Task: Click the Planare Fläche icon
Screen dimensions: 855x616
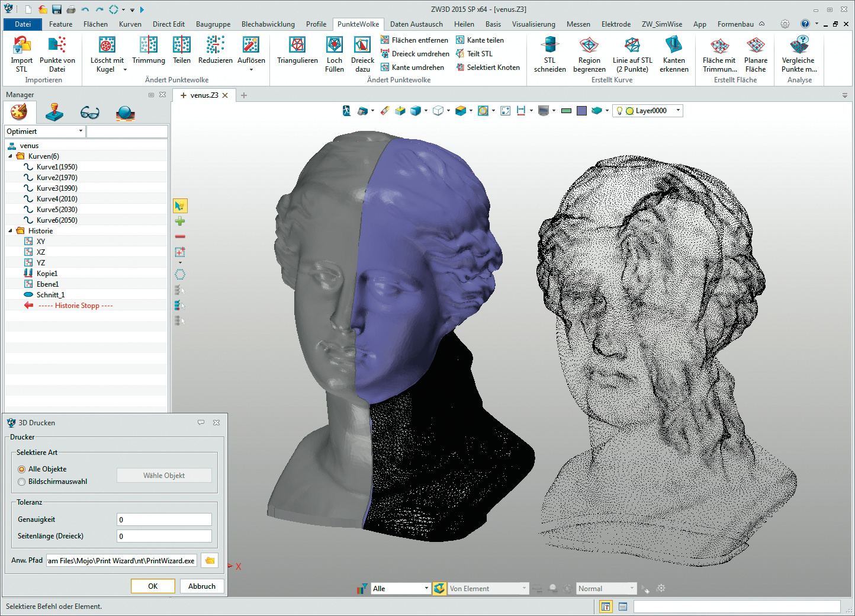Action: coord(756,45)
